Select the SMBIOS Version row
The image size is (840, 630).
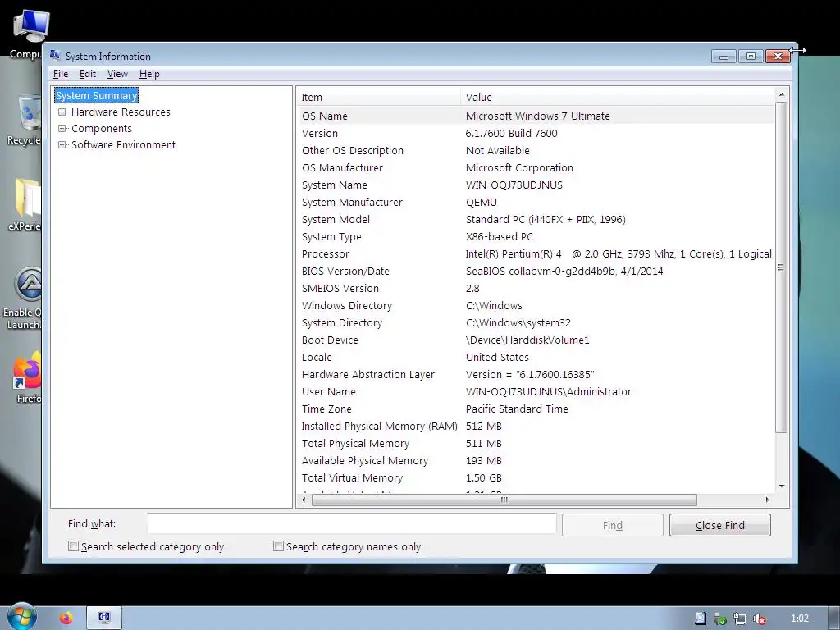(535, 288)
